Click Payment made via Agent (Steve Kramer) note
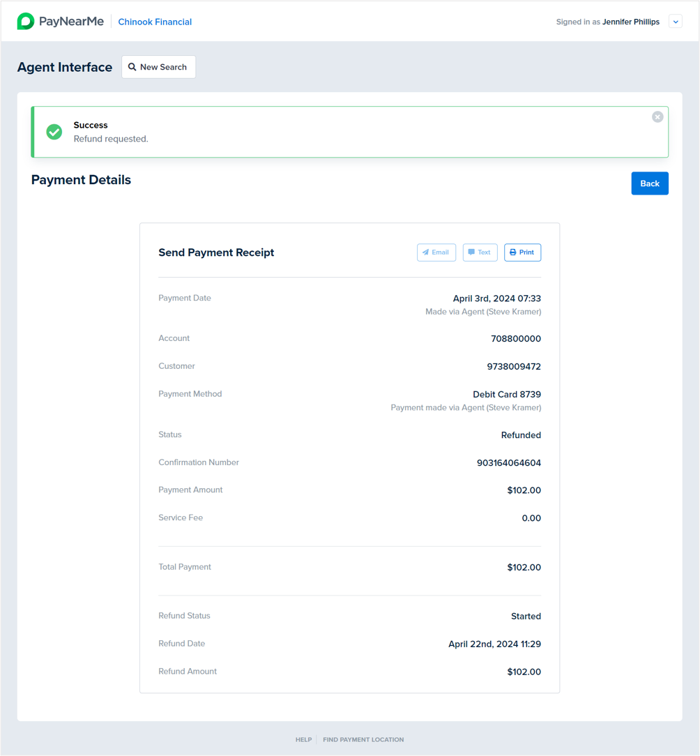The width and height of the screenshot is (700, 756). click(466, 408)
